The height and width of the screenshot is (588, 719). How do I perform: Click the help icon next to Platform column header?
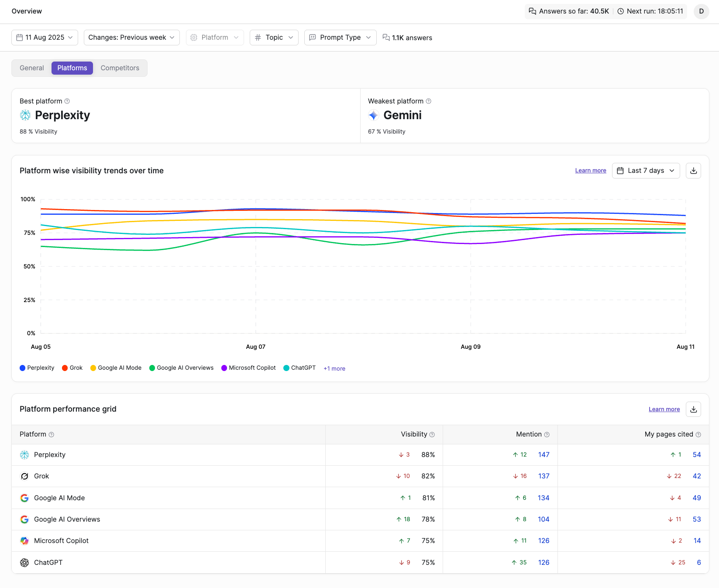click(x=52, y=435)
